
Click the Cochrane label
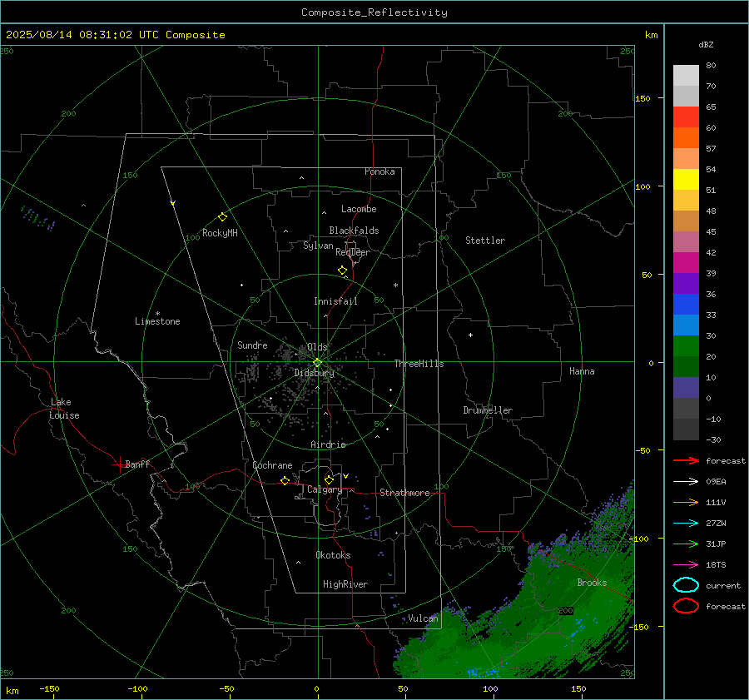(x=272, y=465)
